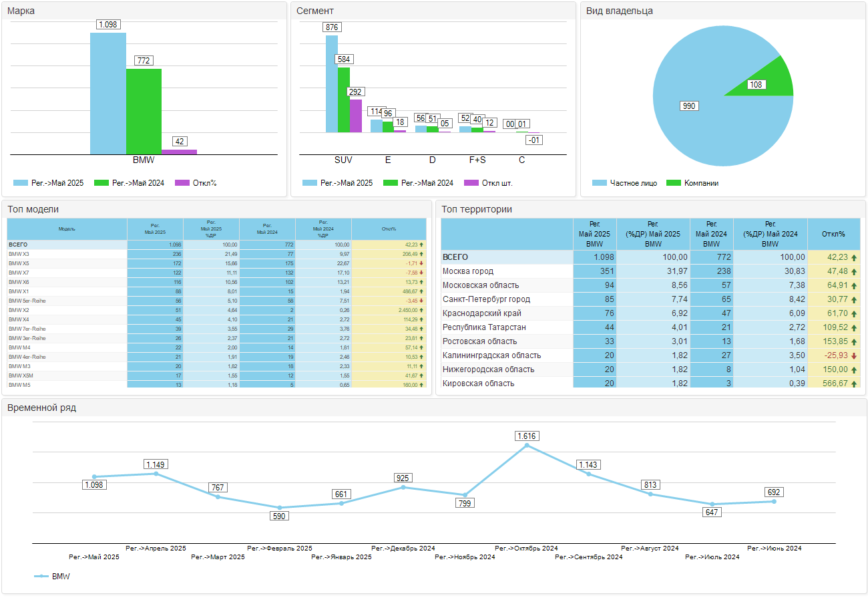Select Московская область row name
The image size is (868, 614).
pyautogui.click(x=481, y=285)
